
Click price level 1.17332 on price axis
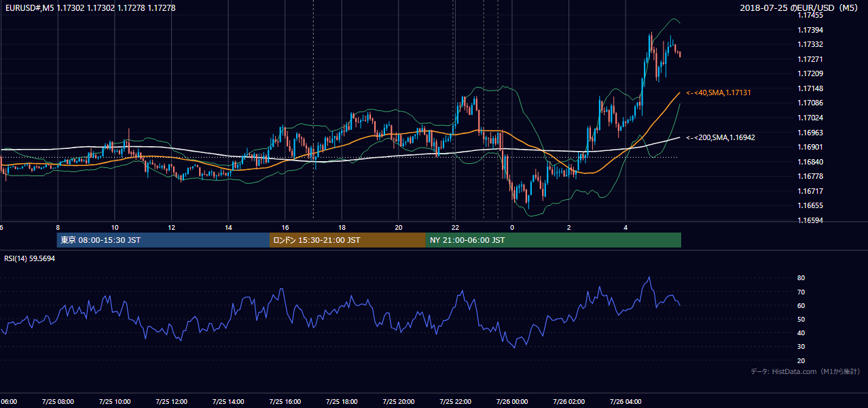click(x=810, y=44)
